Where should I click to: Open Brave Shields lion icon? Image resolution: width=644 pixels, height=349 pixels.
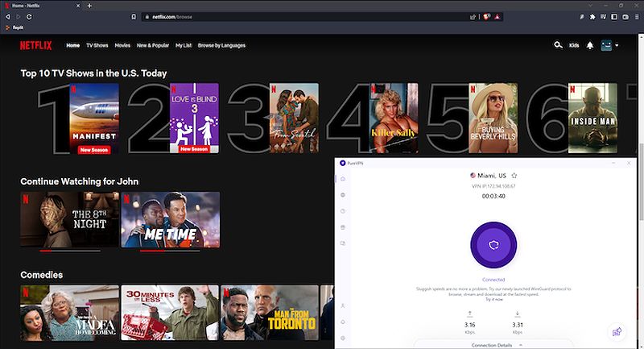point(487,17)
